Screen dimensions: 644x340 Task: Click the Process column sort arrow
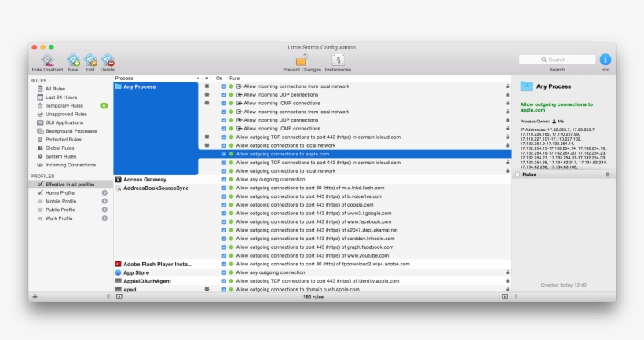pyautogui.click(x=197, y=79)
